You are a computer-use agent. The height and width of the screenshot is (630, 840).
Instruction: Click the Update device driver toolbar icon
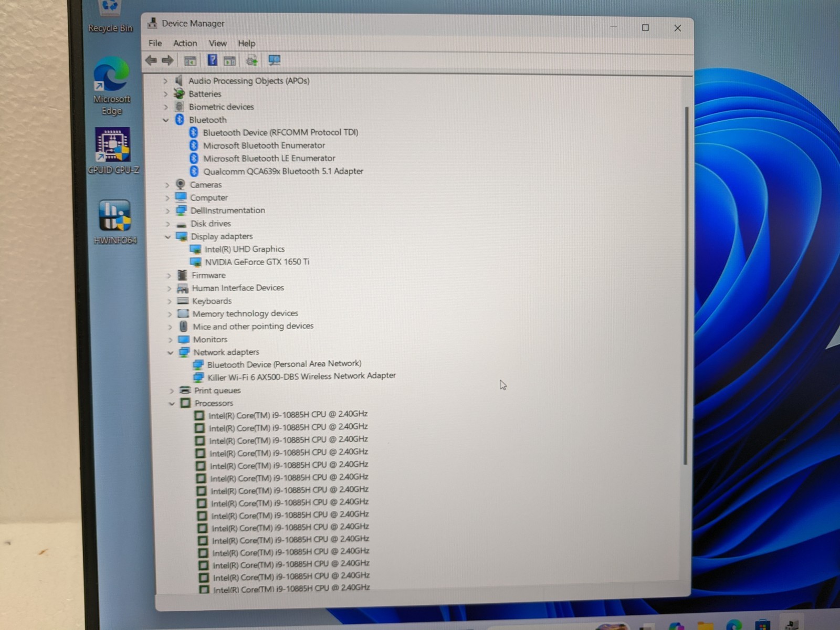pos(252,61)
